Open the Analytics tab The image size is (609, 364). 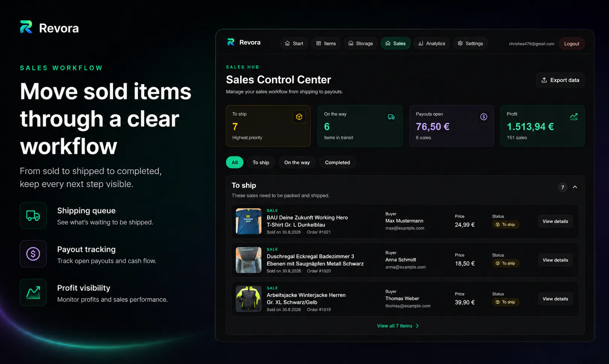432,44
